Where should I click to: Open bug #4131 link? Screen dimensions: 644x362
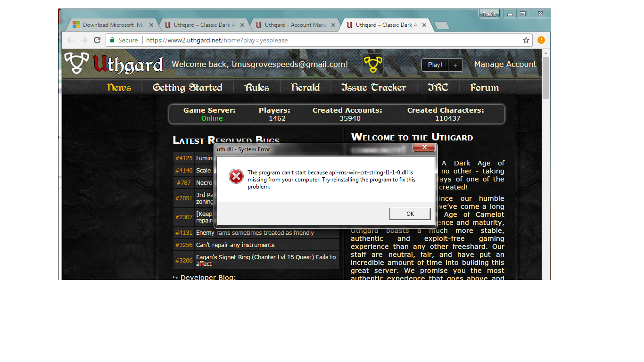click(x=184, y=232)
